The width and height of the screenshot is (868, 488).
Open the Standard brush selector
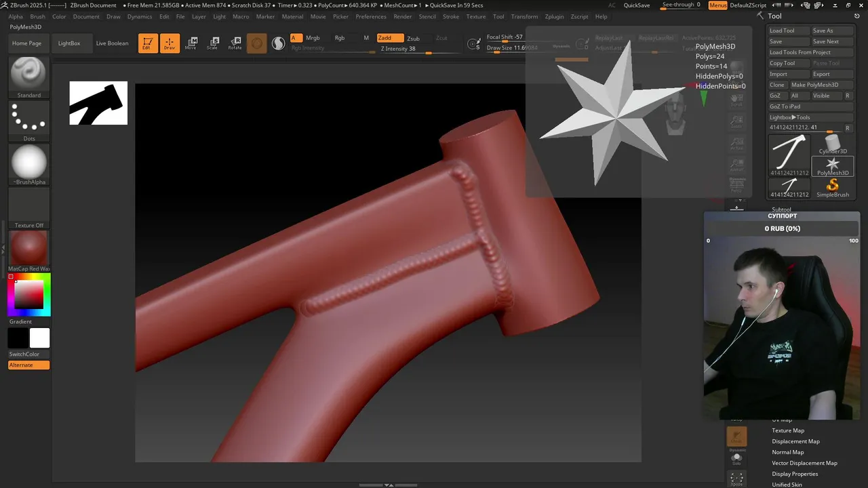pos(28,77)
